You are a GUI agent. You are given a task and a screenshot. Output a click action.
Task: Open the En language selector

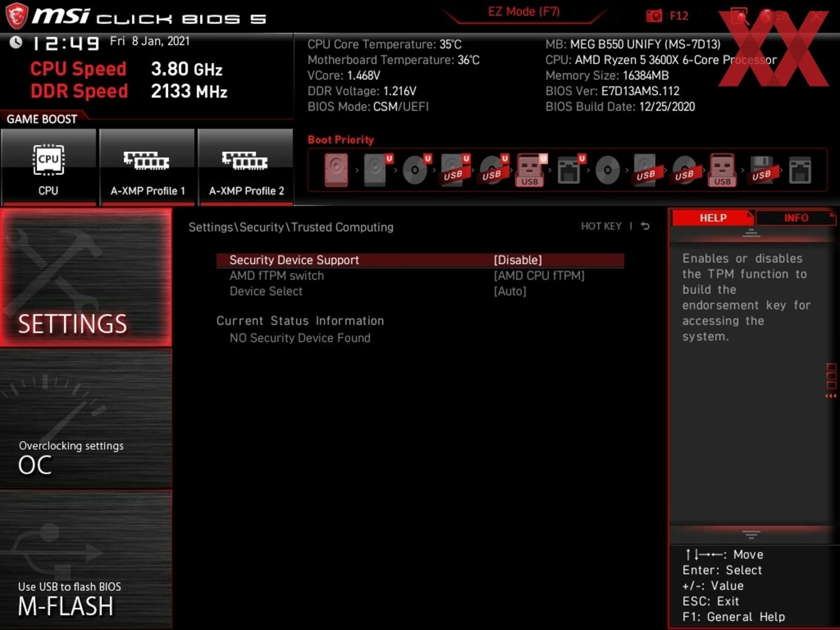774,16
